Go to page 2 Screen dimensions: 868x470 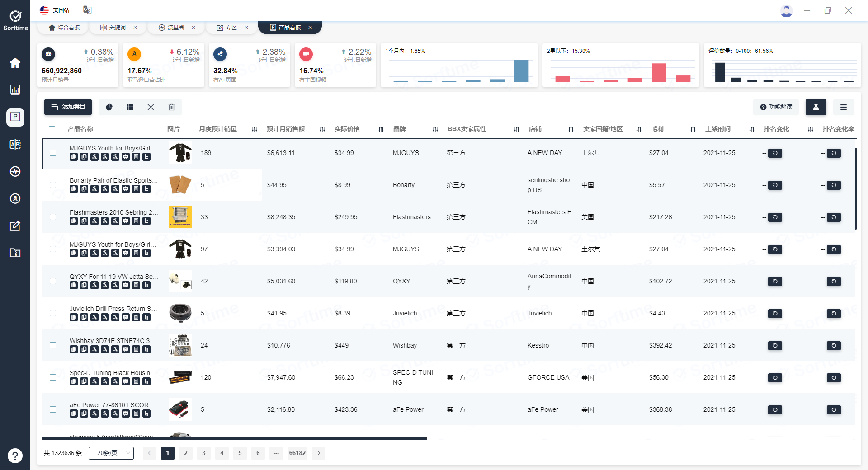[185, 453]
